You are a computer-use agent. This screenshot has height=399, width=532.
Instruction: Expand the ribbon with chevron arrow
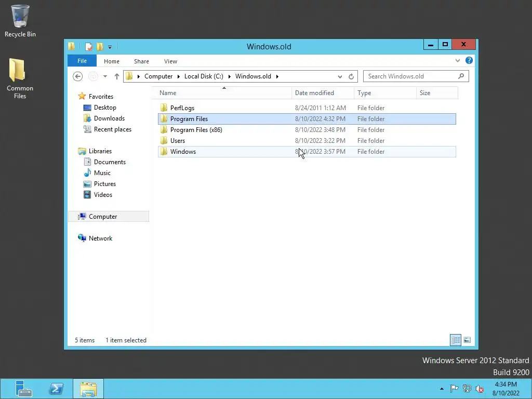coord(458,60)
